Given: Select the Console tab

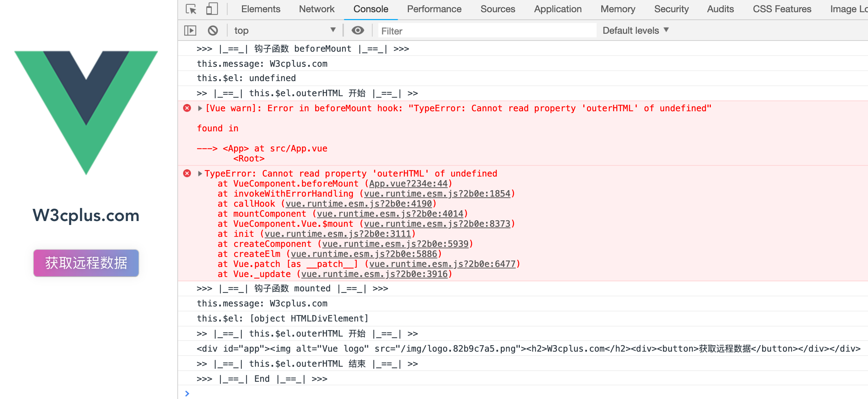Looking at the screenshot, I should point(371,9).
